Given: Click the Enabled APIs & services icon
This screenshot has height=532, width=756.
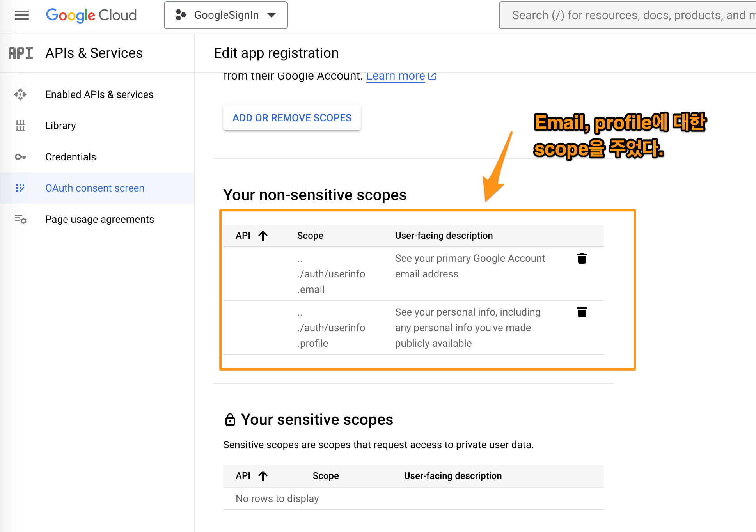Looking at the screenshot, I should tap(20, 94).
